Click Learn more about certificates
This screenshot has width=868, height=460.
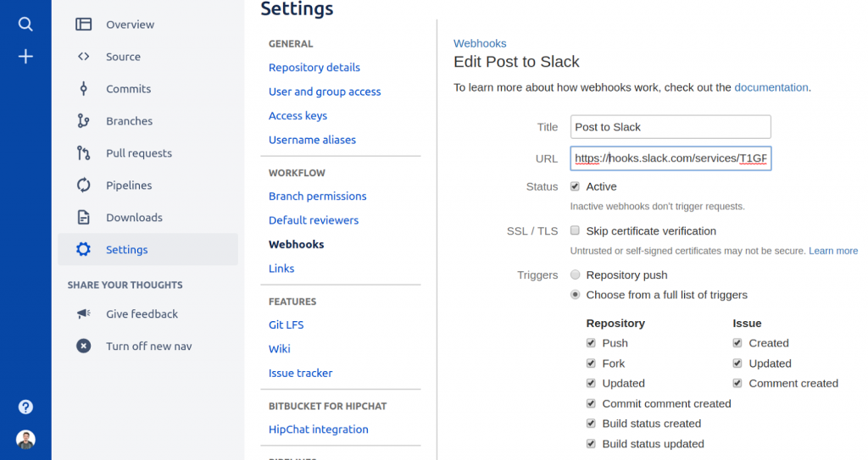[833, 251]
